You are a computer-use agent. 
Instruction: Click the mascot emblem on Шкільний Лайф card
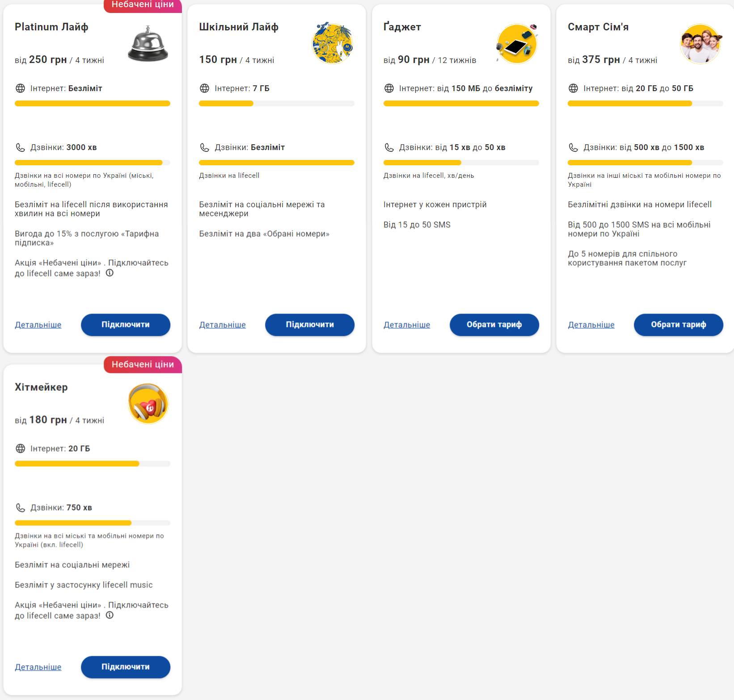(x=332, y=43)
